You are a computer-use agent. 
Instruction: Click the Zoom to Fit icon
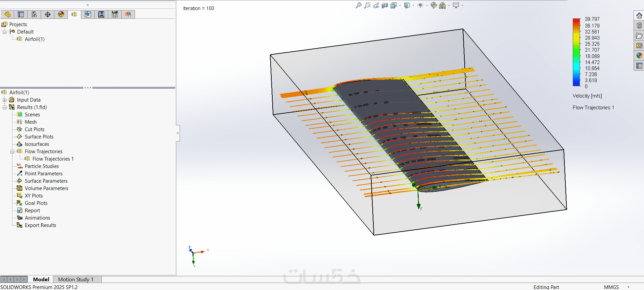[x=359, y=5]
